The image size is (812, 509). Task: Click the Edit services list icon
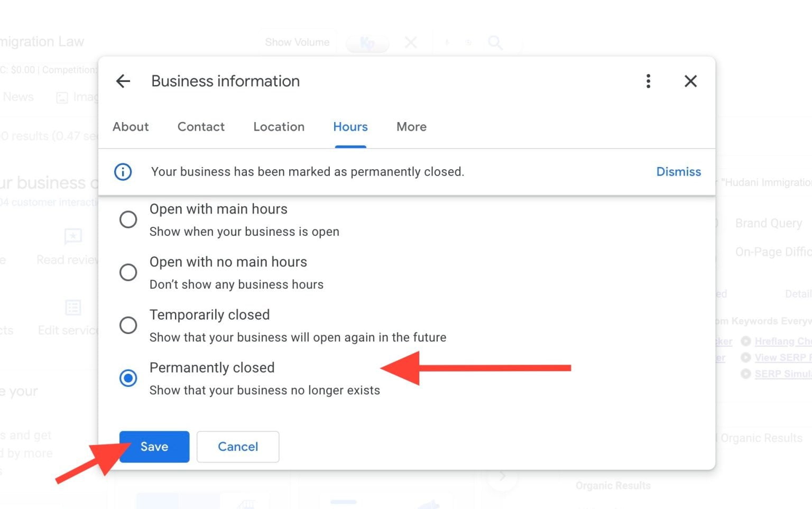[x=72, y=308]
